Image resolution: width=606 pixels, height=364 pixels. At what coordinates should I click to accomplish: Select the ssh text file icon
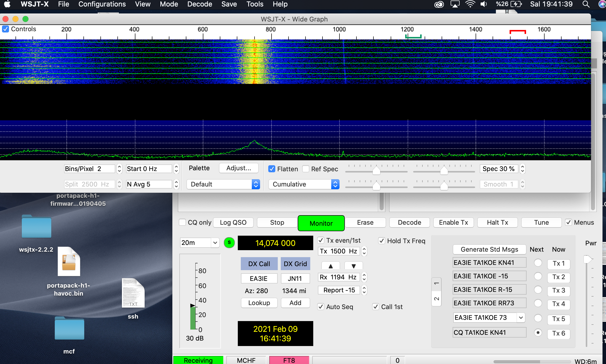coord(133,293)
